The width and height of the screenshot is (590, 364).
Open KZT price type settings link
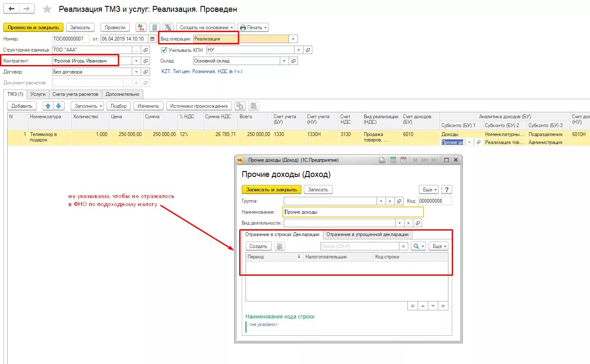pyautogui.click(x=202, y=71)
